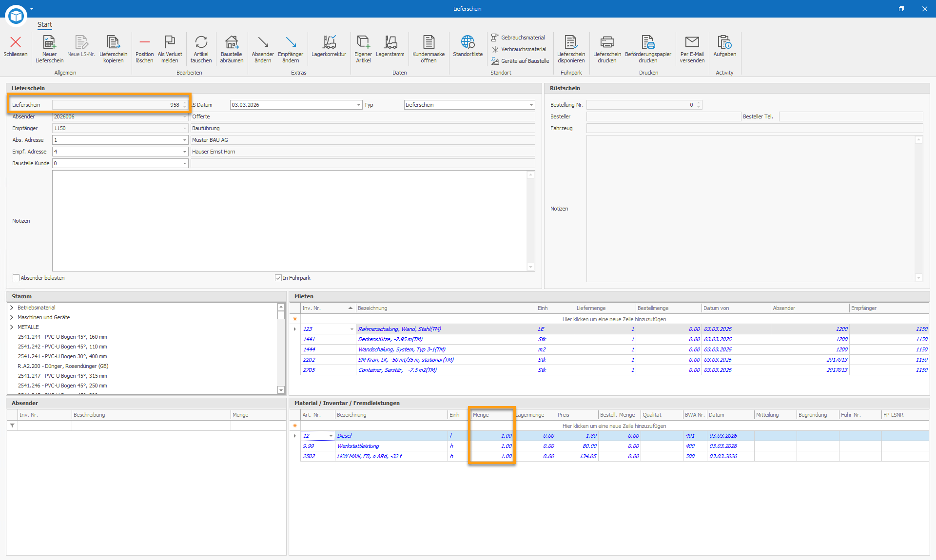
Task: Open the Standortliste location list
Action: point(468,47)
